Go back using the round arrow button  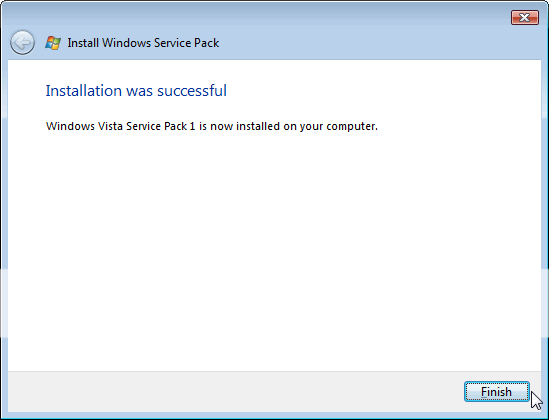(22, 43)
